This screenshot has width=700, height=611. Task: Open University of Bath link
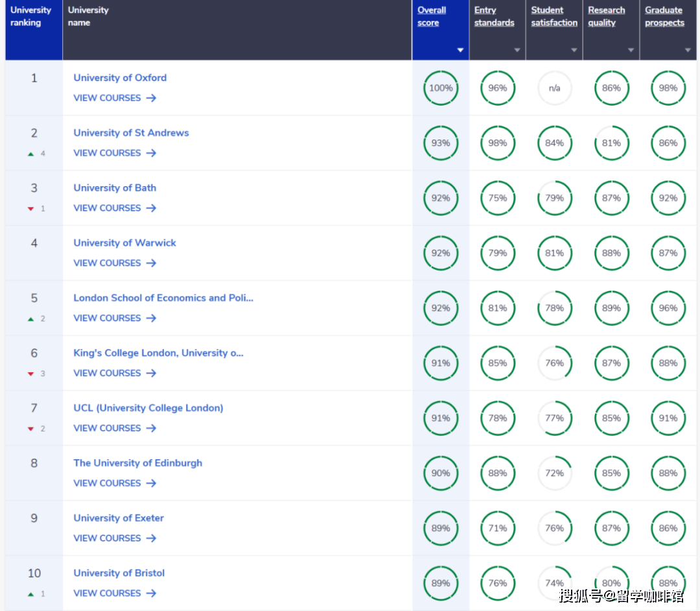tap(115, 187)
